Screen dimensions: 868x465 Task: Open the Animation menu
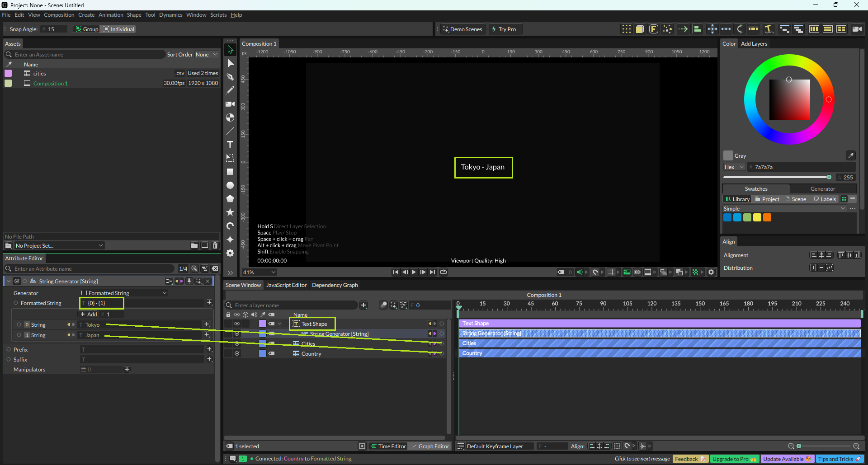pyautogui.click(x=111, y=15)
